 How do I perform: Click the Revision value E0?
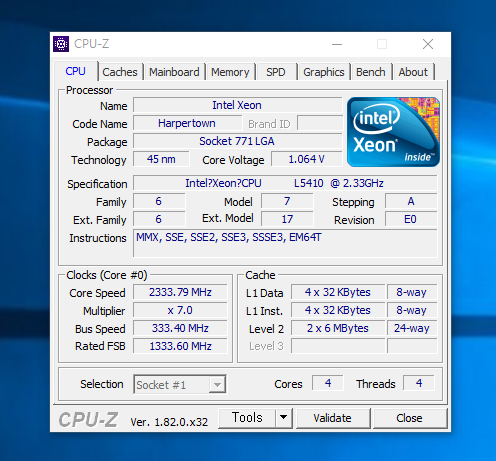pos(411,219)
